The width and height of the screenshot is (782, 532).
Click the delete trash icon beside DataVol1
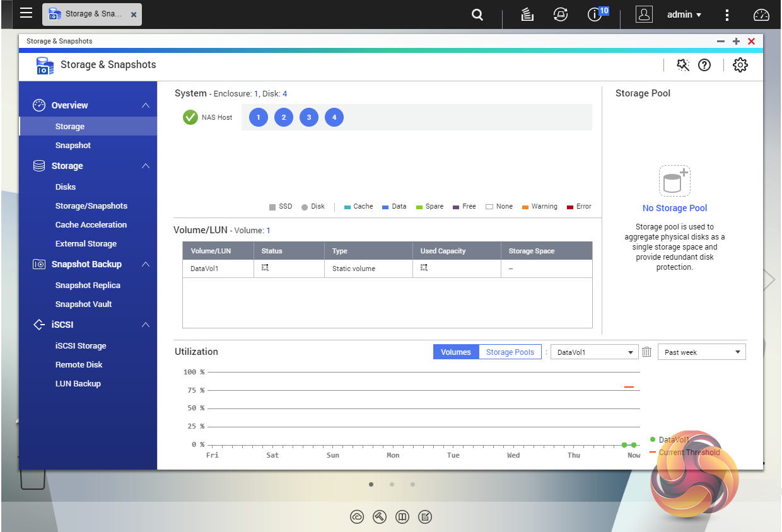[646, 352]
